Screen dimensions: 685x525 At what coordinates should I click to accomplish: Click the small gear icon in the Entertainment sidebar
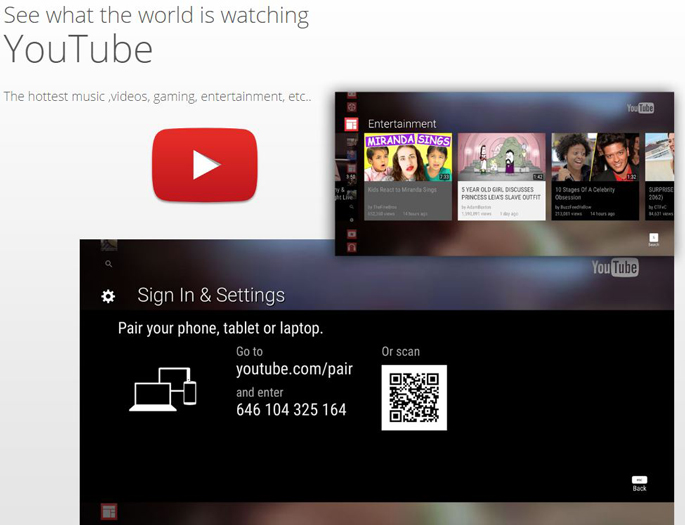352,220
